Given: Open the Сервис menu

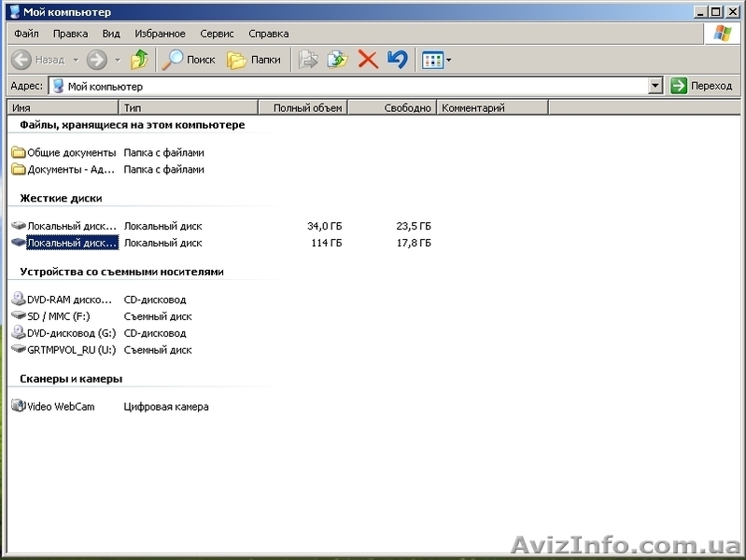Looking at the screenshot, I should (217, 34).
